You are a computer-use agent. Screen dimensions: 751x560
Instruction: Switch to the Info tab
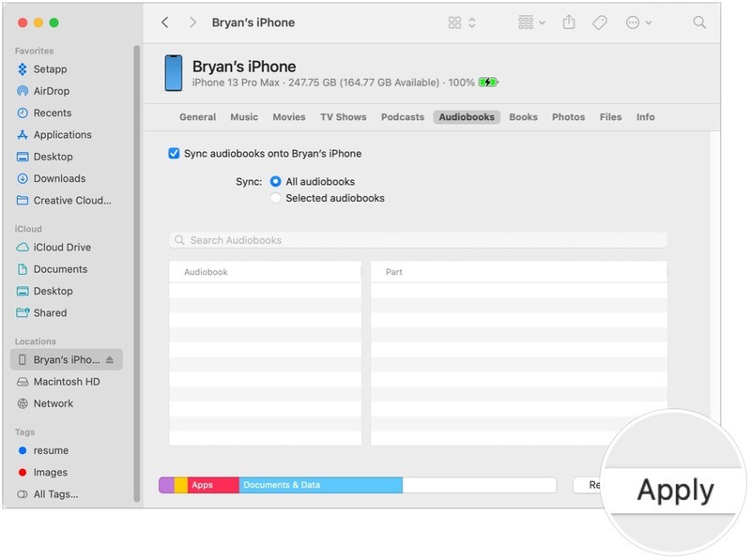point(646,117)
